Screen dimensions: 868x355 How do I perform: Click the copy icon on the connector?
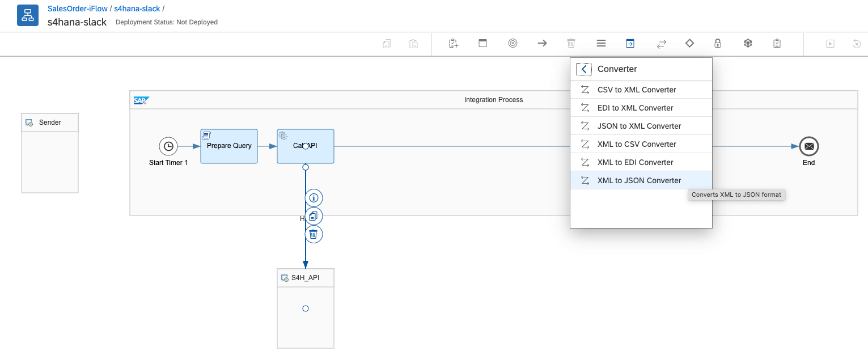pos(314,216)
